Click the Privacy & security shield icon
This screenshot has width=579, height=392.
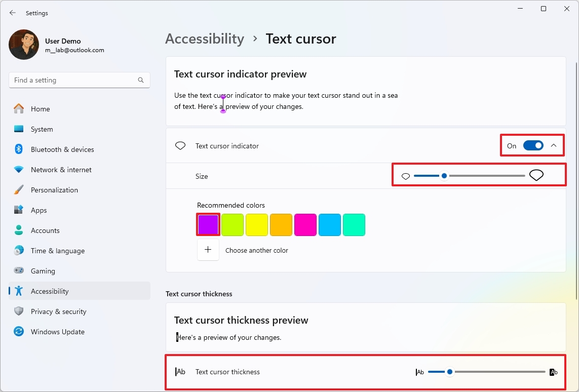[x=18, y=311]
